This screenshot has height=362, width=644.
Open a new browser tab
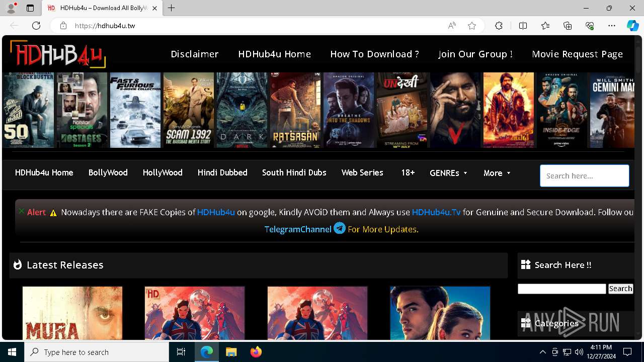[x=172, y=8]
